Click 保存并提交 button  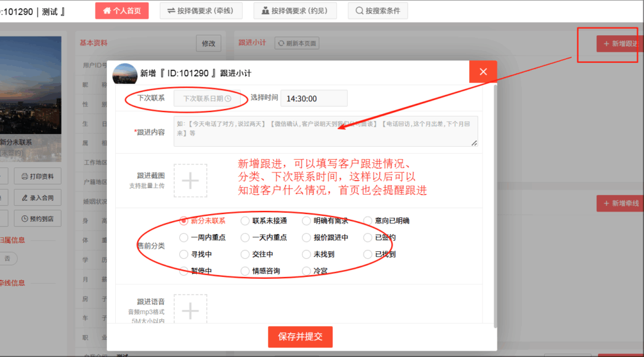pos(300,337)
